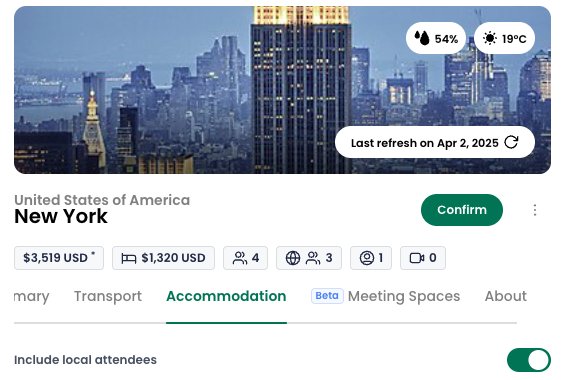The height and width of the screenshot is (380, 571).
Task: Click the New York skyline banner image
Action: pos(282,90)
